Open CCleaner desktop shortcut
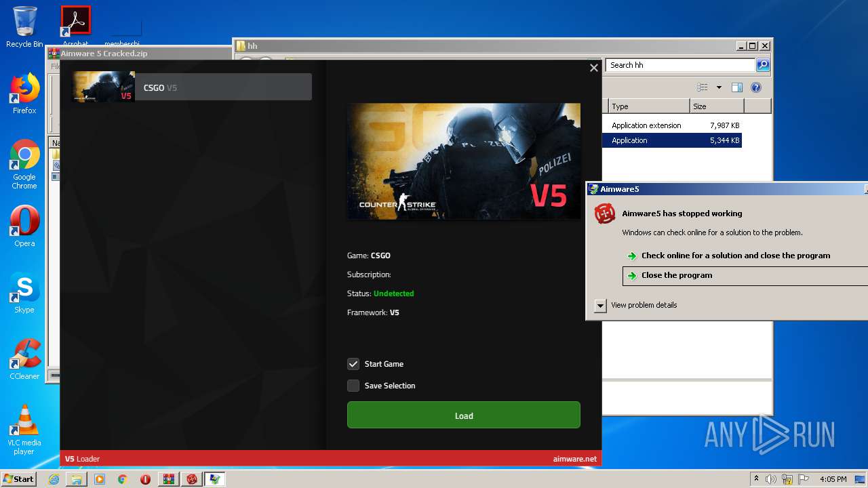 [24, 359]
